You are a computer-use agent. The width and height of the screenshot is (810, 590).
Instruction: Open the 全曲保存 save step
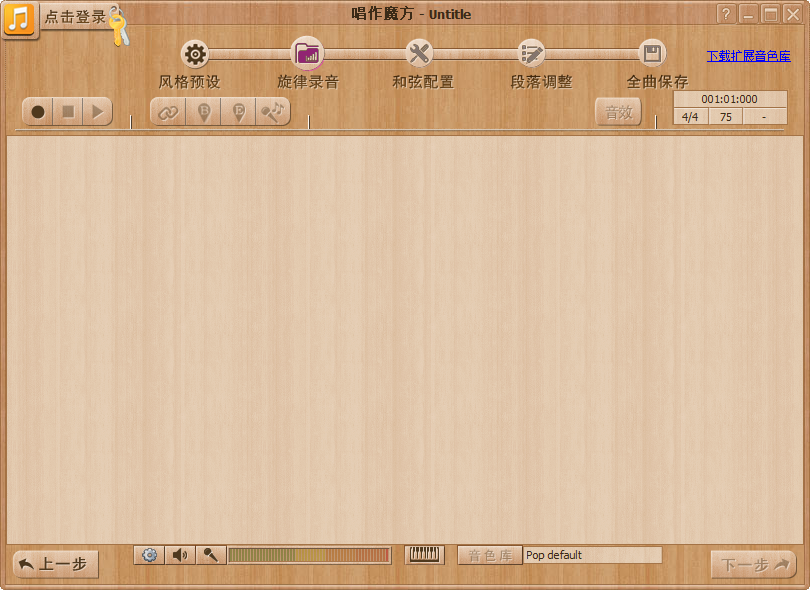pyautogui.click(x=652, y=54)
